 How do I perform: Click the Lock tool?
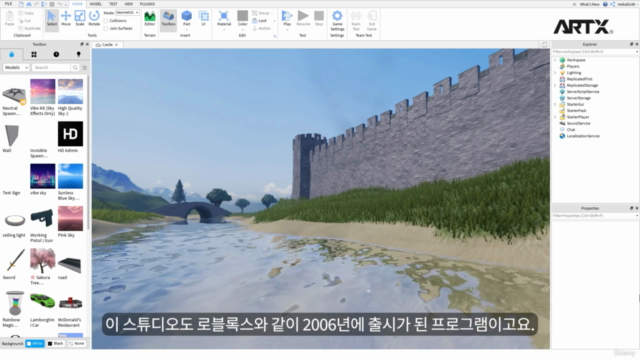point(260,20)
